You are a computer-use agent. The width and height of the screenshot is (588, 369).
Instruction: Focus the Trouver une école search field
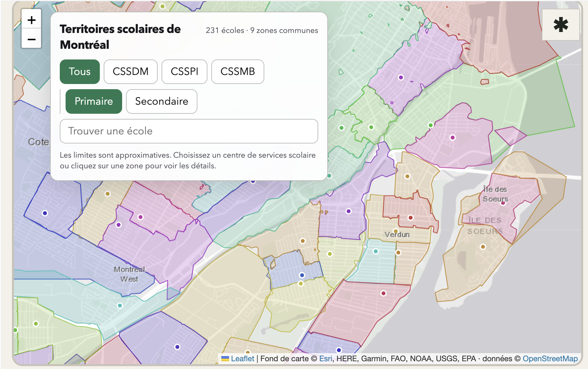point(189,131)
